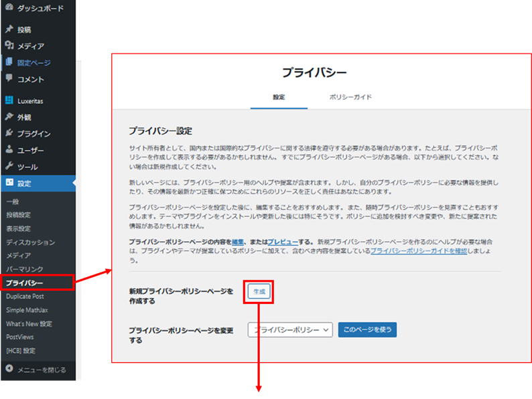This screenshot has width=532, height=399.
Task: Open Media via its sidebar icon
Action: (9, 46)
